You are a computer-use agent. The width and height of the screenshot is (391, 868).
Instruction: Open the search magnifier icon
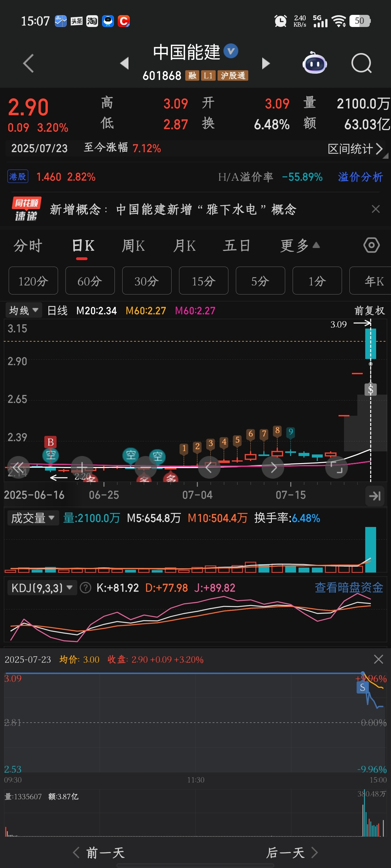click(361, 63)
